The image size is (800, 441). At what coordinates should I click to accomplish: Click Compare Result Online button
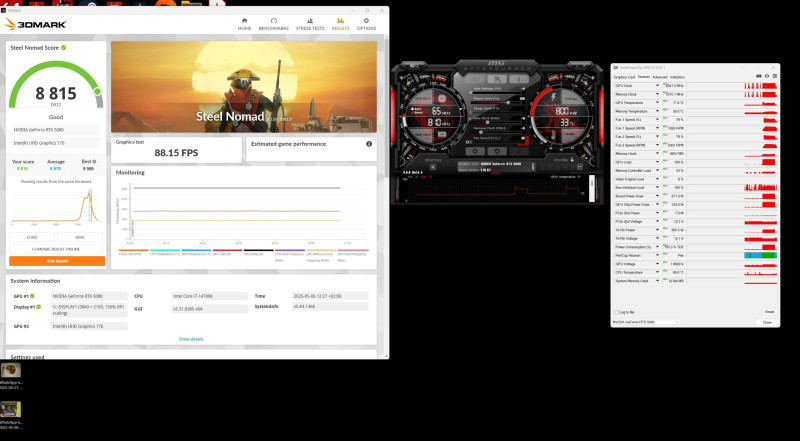56,249
